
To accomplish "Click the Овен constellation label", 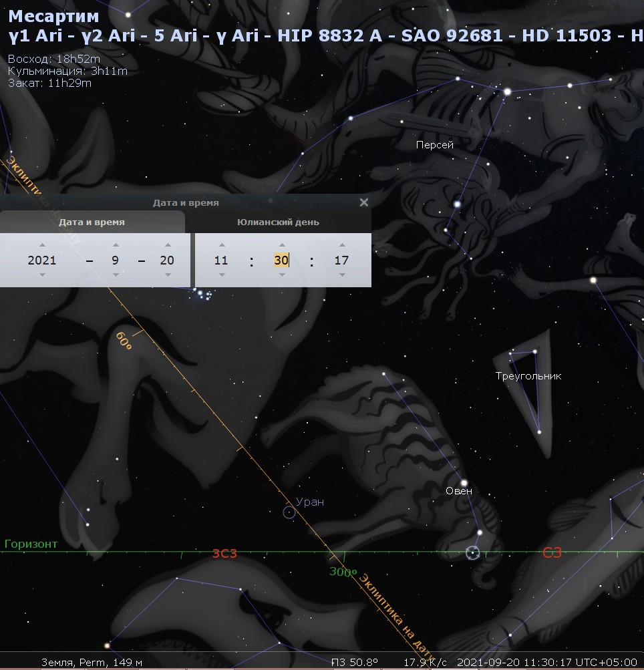I will tap(459, 491).
